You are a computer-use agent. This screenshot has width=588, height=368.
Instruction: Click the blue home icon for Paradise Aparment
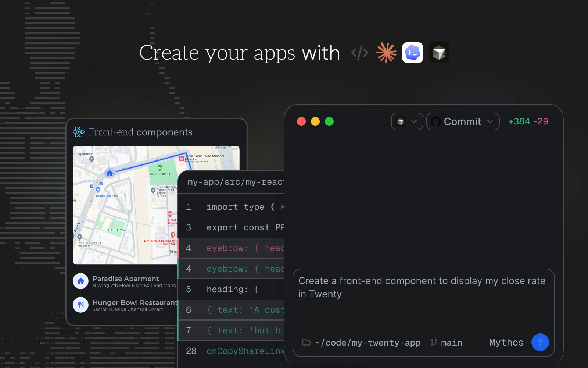80,281
